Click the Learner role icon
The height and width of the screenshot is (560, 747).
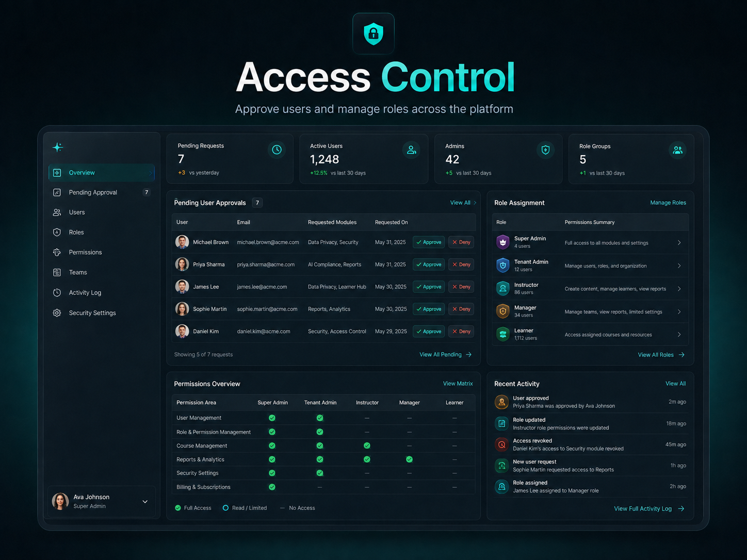503,334
